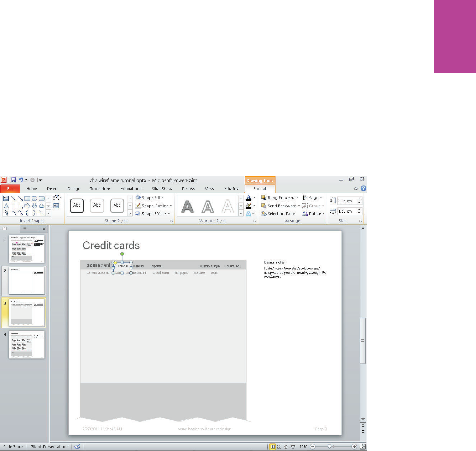Open Size and Position dialog launcher
The image size is (476, 451).
click(x=360, y=221)
